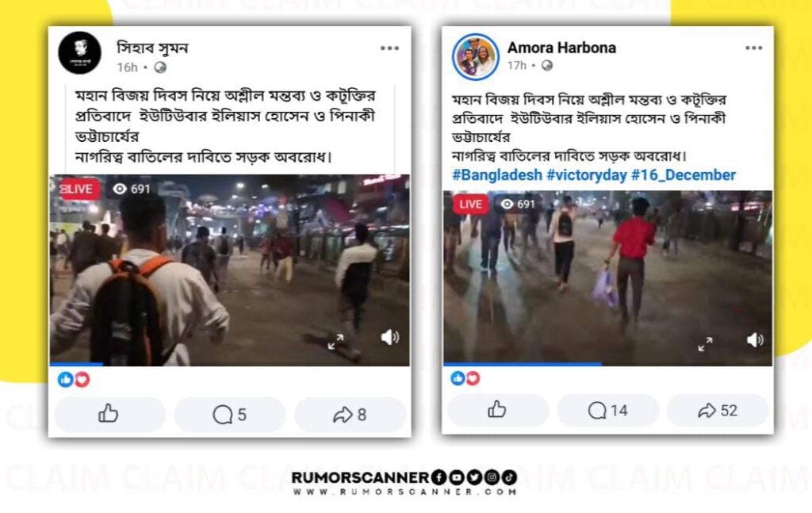Click the red LIVE badge on the left video
The height and width of the screenshot is (513, 812).
coord(79,189)
